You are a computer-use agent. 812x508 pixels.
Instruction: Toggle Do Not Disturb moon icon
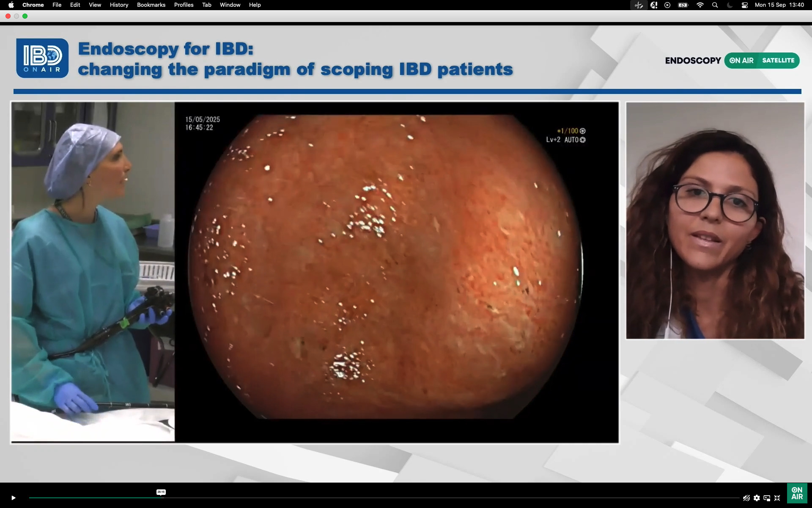(x=730, y=5)
